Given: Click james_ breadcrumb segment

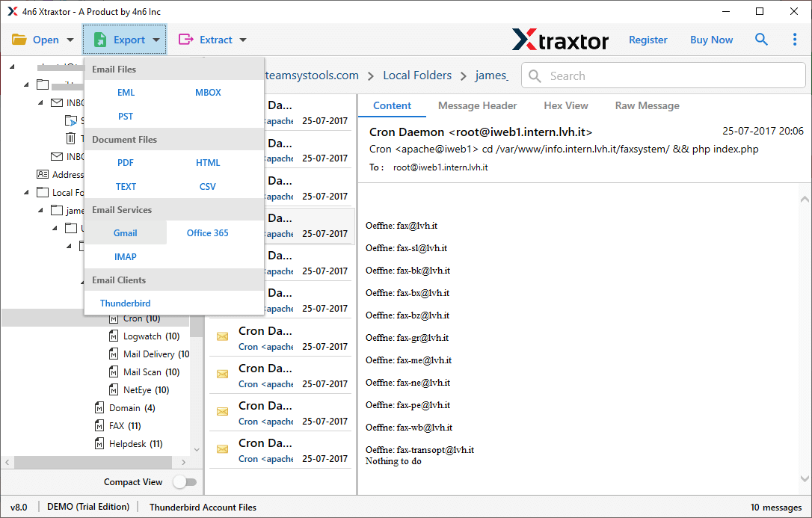Looking at the screenshot, I should [x=492, y=75].
